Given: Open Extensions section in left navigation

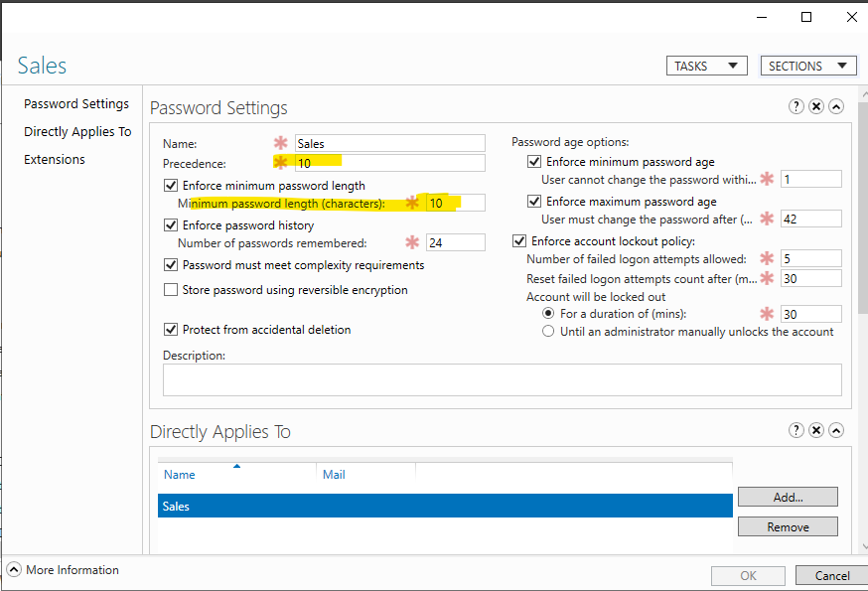Looking at the screenshot, I should coord(55,160).
